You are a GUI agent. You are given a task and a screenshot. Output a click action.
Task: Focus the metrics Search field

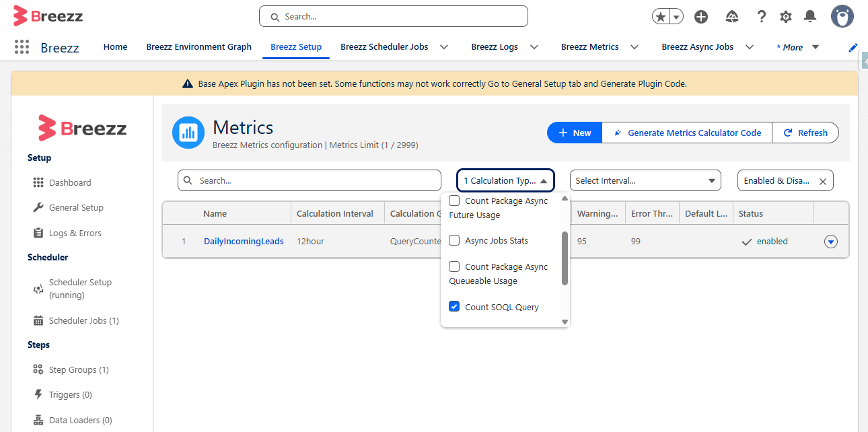(310, 180)
